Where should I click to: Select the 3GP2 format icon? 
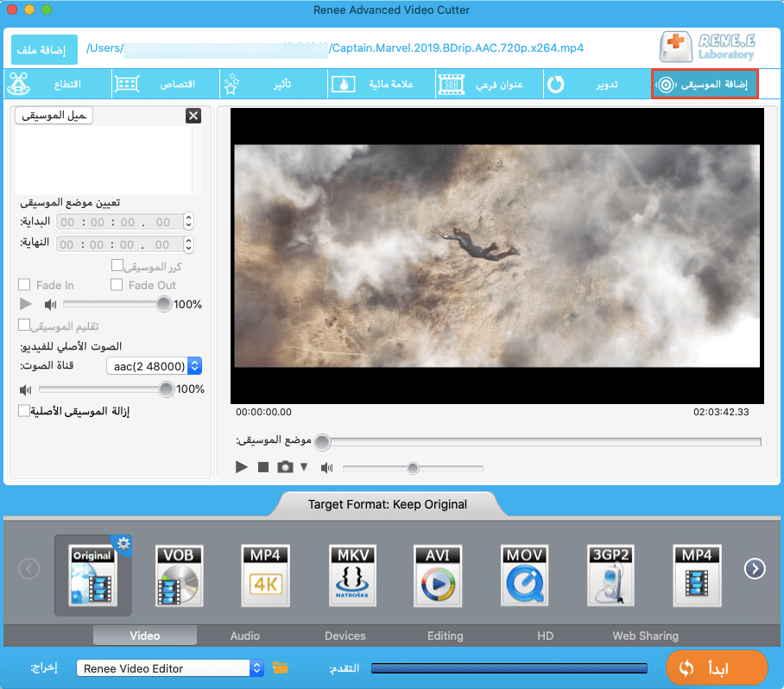[x=610, y=575]
